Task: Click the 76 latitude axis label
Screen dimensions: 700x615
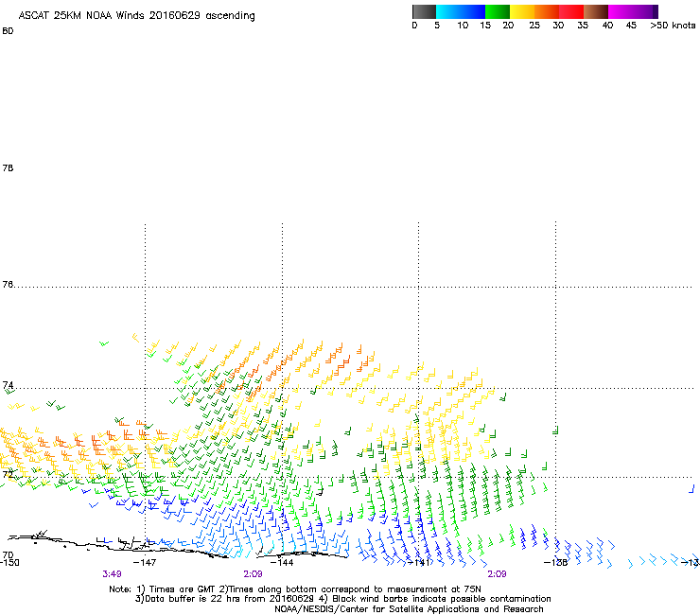Action: pyautogui.click(x=8, y=284)
